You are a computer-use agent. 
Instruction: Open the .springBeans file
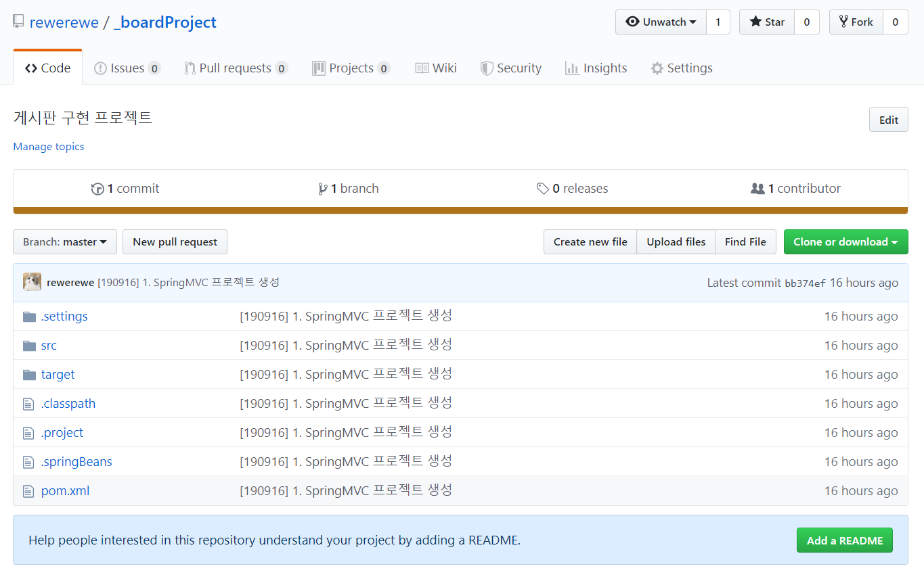pos(76,462)
